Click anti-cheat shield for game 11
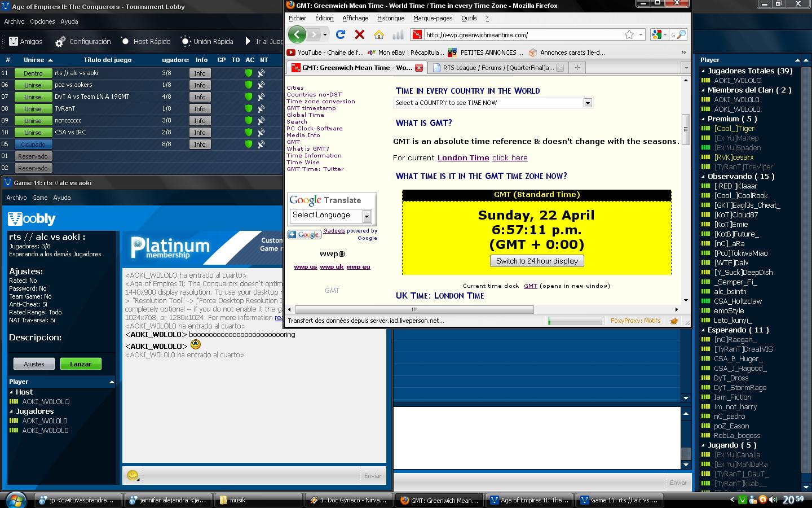Image resolution: width=812 pixels, height=508 pixels. pos(249,73)
